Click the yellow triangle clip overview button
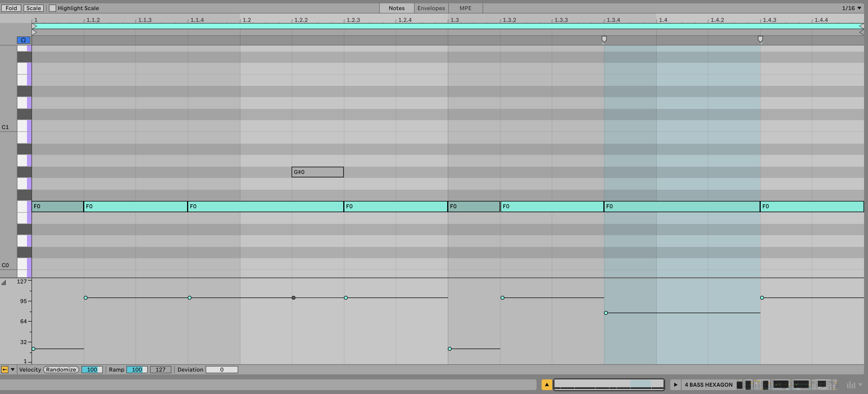The width and height of the screenshot is (868, 394). [x=547, y=384]
